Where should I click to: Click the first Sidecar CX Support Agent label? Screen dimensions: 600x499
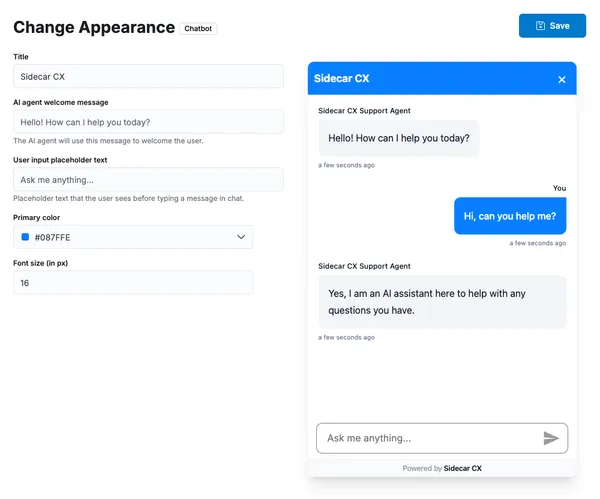point(364,110)
